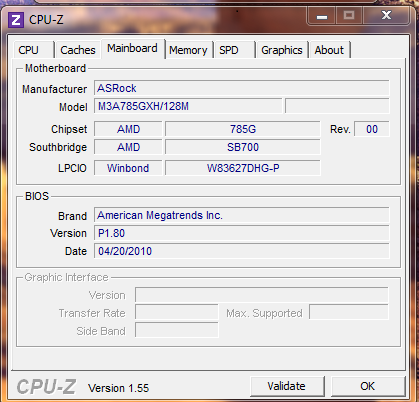Click the Winbond LPCIO vendor field
This screenshot has height=402, width=419.
pyautogui.click(x=128, y=168)
